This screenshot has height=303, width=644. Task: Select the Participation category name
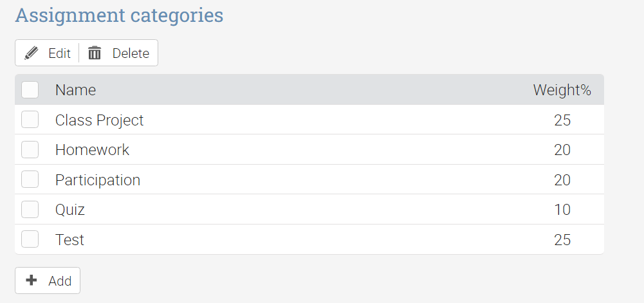pos(98,180)
